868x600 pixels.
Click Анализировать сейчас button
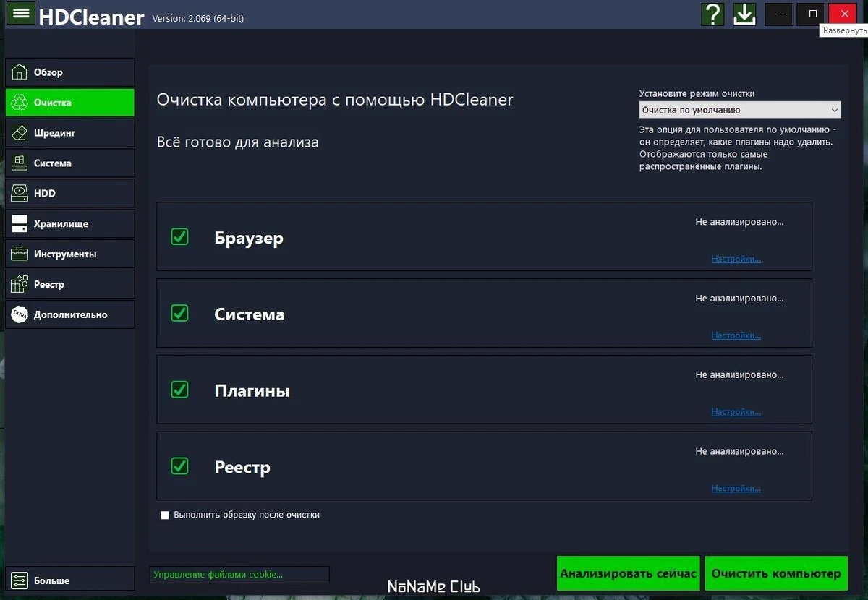[629, 574]
